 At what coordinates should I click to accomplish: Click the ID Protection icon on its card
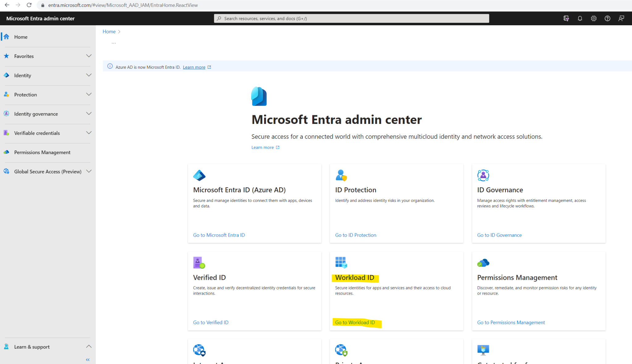(x=341, y=175)
